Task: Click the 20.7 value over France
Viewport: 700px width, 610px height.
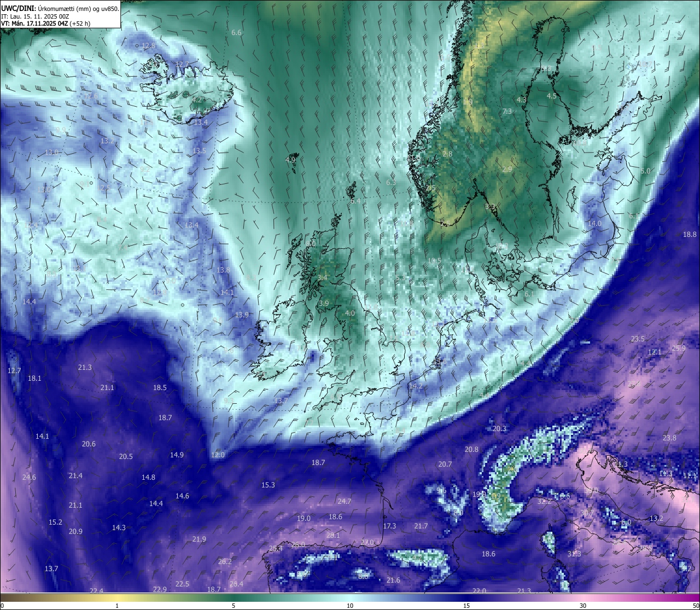Action: (x=445, y=464)
